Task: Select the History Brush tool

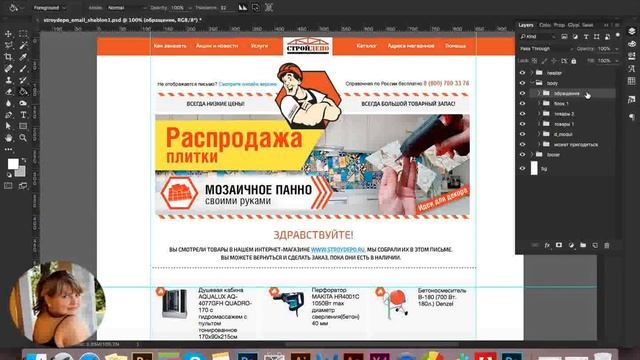Action: pos(23,80)
